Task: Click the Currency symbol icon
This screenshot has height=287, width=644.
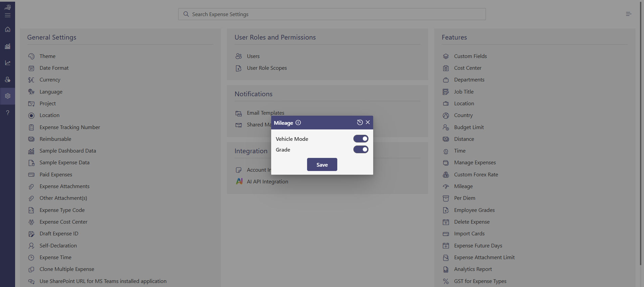Action: click(x=31, y=80)
